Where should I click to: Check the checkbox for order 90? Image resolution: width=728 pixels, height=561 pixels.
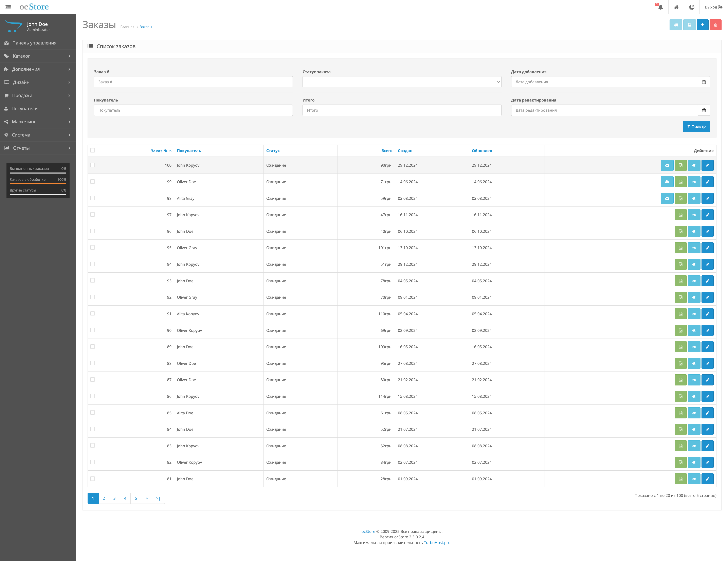click(92, 330)
